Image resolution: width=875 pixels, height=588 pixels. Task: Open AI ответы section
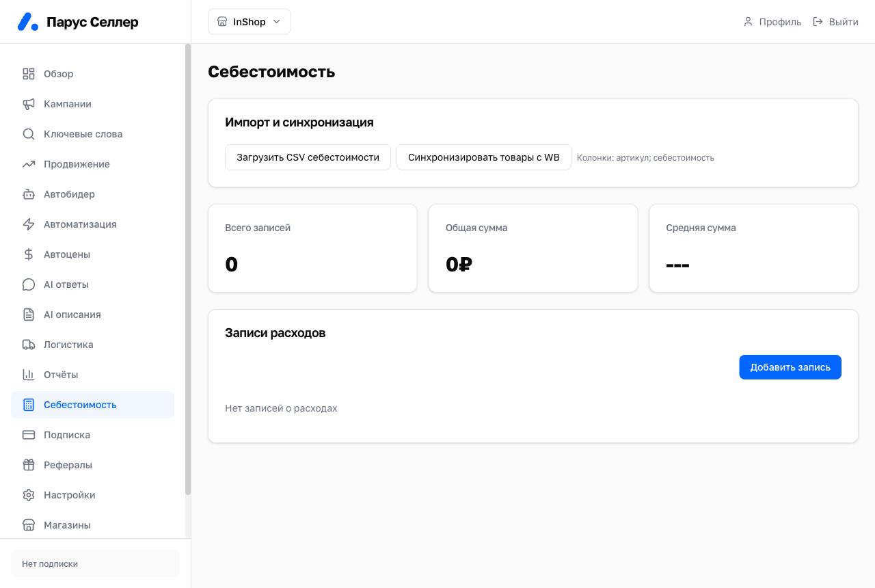[x=93, y=284]
